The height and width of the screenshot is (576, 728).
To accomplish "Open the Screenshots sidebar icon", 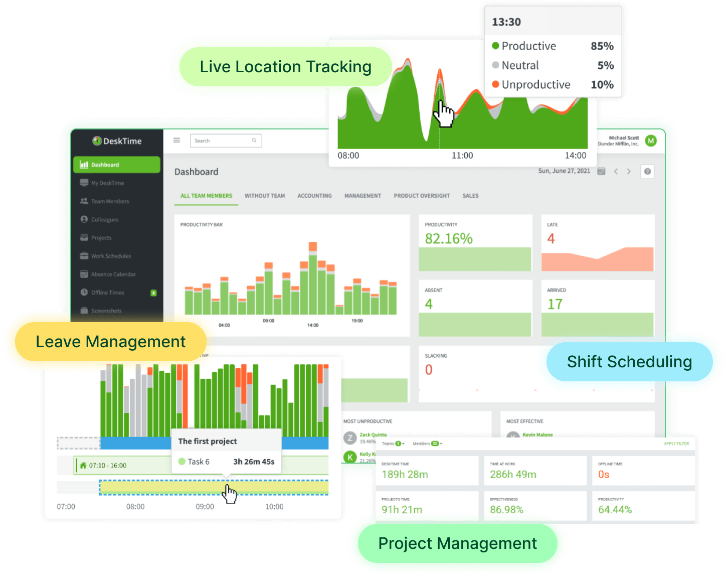I will [x=84, y=311].
